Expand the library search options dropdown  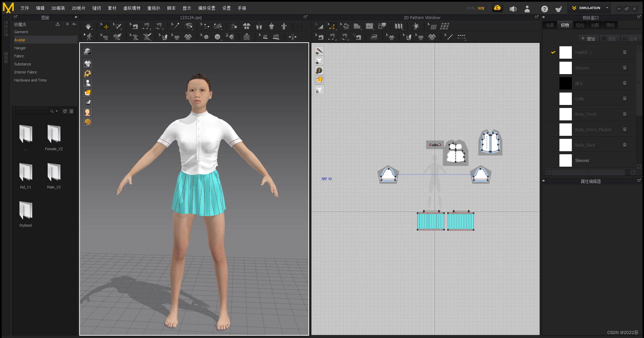tap(57, 111)
